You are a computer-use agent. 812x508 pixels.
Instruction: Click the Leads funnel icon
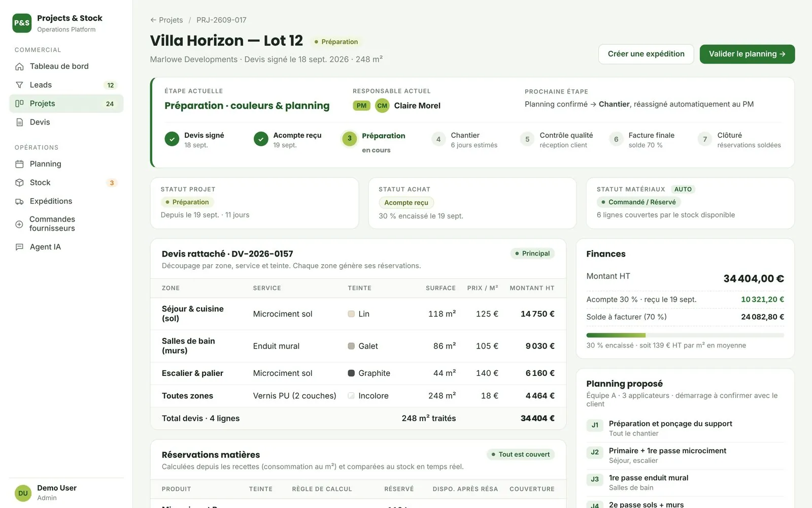tap(19, 85)
